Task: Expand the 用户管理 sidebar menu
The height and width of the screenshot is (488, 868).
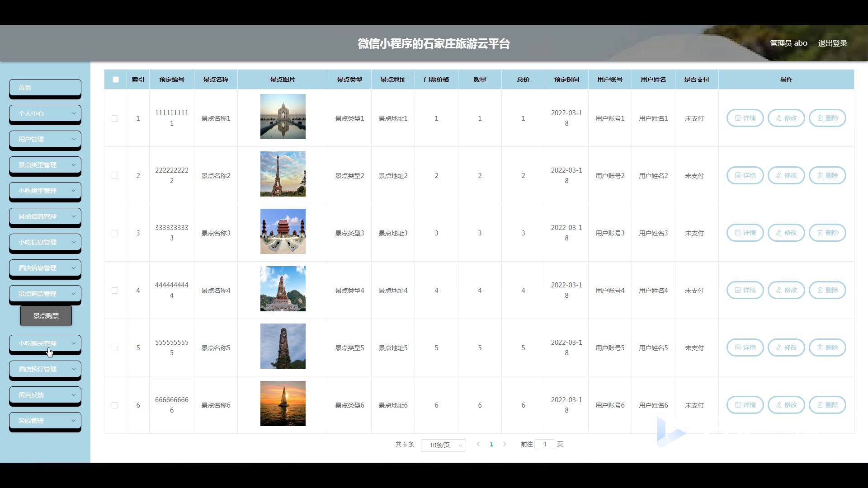Action: coord(45,139)
